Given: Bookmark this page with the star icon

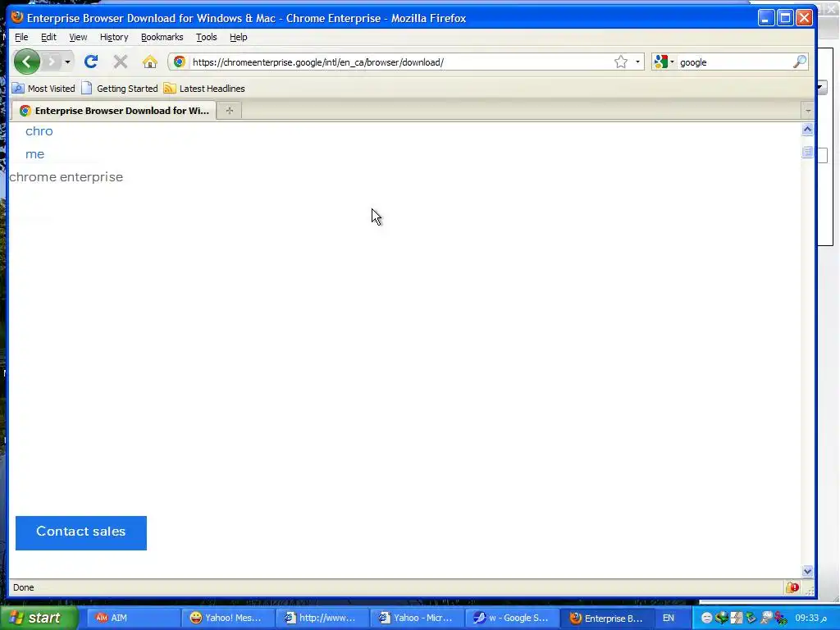Looking at the screenshot, I should 621,62.
